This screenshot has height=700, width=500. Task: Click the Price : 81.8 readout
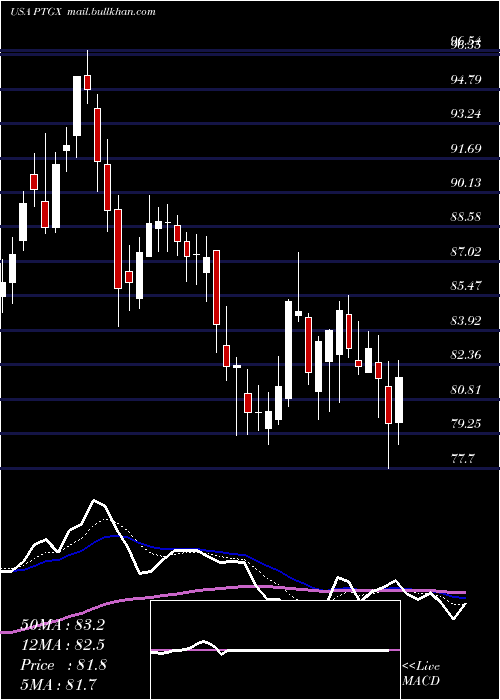(63, 665)
